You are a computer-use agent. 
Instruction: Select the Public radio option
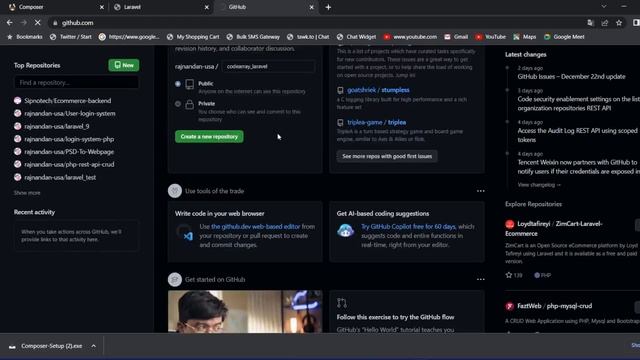pyautogui.click(x=178, y=84)
